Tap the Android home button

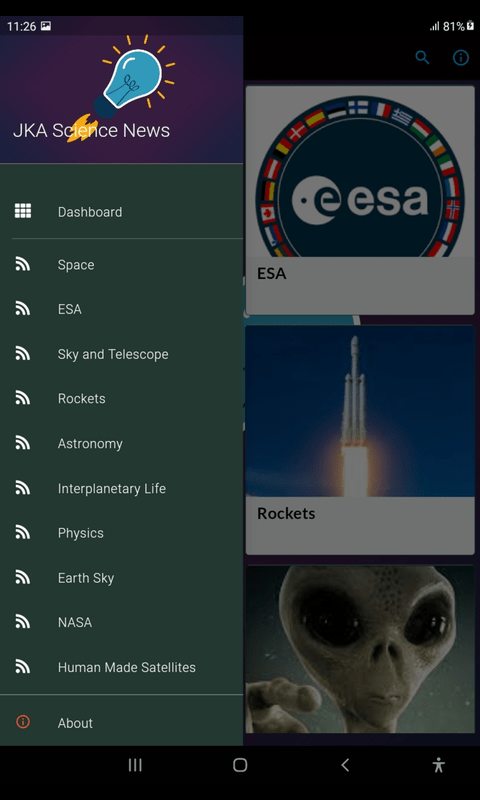point(240,764)
